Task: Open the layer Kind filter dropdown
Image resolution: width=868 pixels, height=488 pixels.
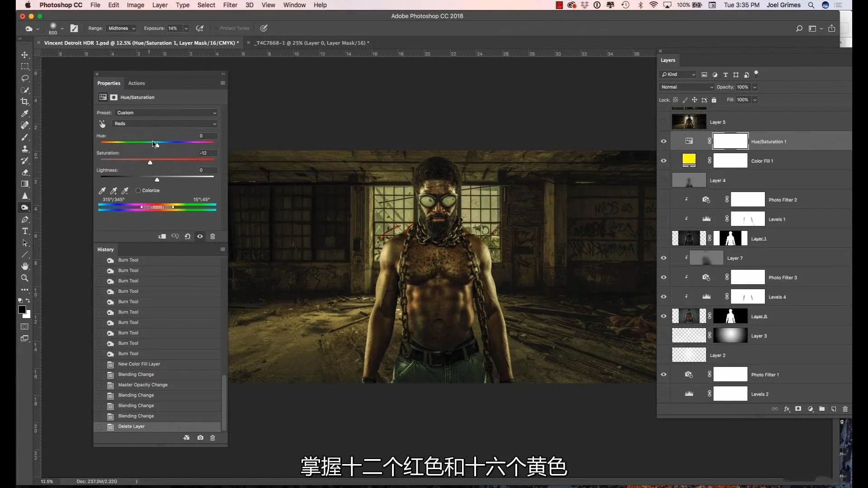Action: click(x=678, y=75)
